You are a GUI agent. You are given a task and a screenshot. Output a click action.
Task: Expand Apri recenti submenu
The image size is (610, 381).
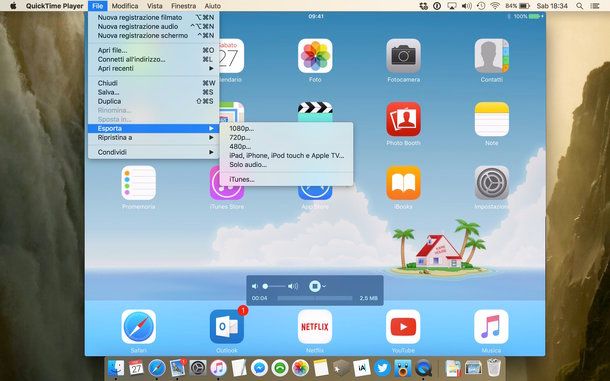coord(153,68)
